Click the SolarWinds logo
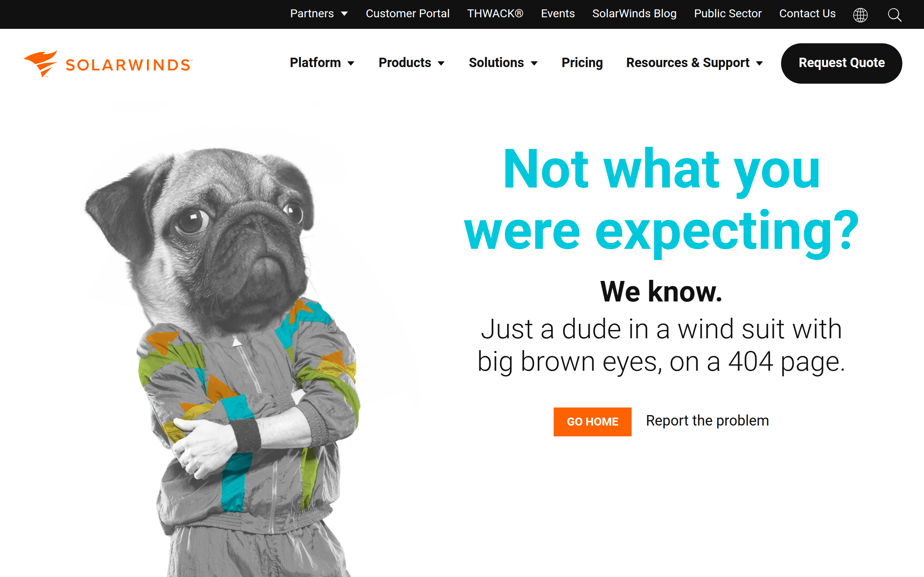Image resolution: width=924 pixels, height=577 pixels. (108, 64)
